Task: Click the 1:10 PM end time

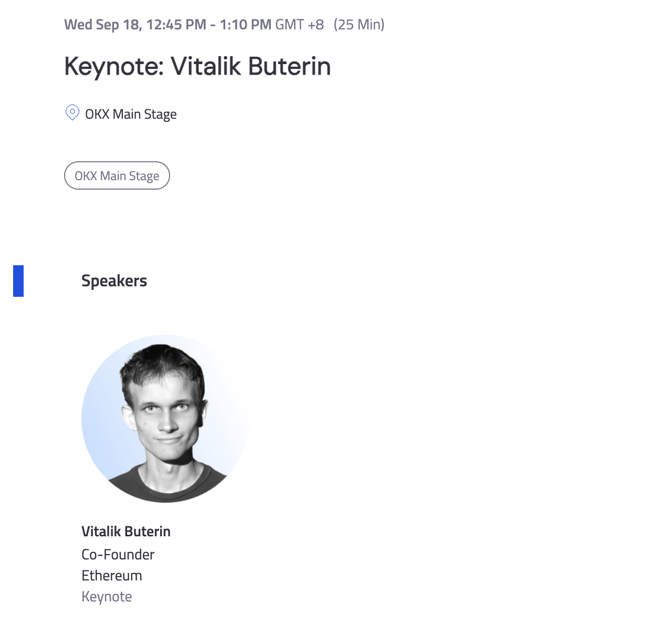Action: 246,25
